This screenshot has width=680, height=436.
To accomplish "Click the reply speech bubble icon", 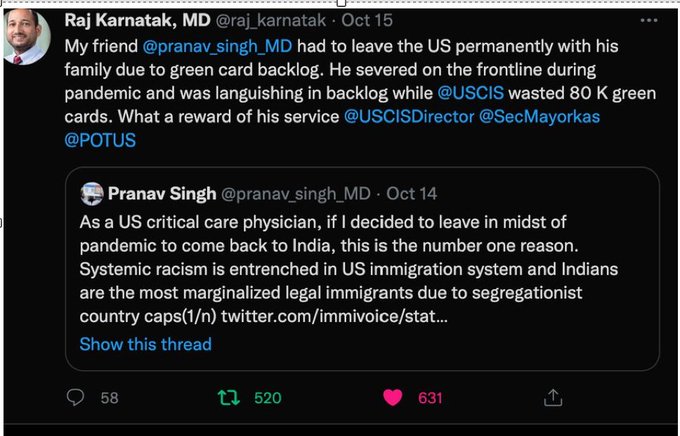I will (x=76, y=397).
